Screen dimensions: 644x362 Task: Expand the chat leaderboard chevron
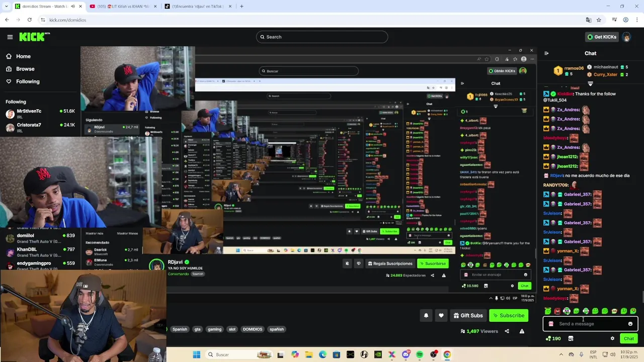tap(591, 83)
